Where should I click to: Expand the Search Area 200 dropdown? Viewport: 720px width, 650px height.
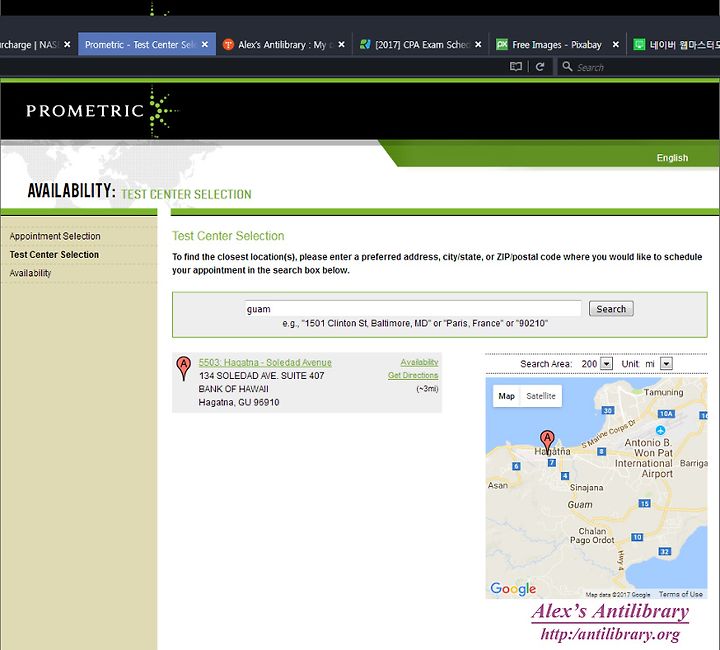pos(606,364)
